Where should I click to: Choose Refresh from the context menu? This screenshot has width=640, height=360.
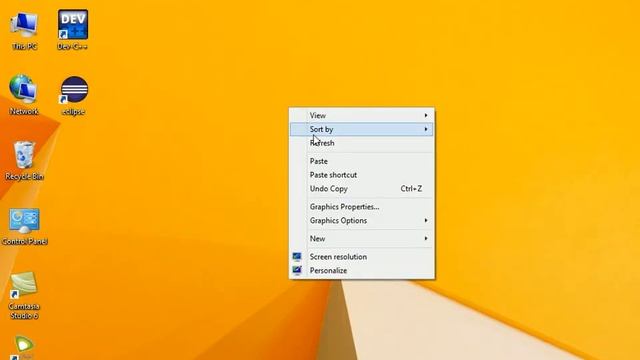(x=362, y=143)
